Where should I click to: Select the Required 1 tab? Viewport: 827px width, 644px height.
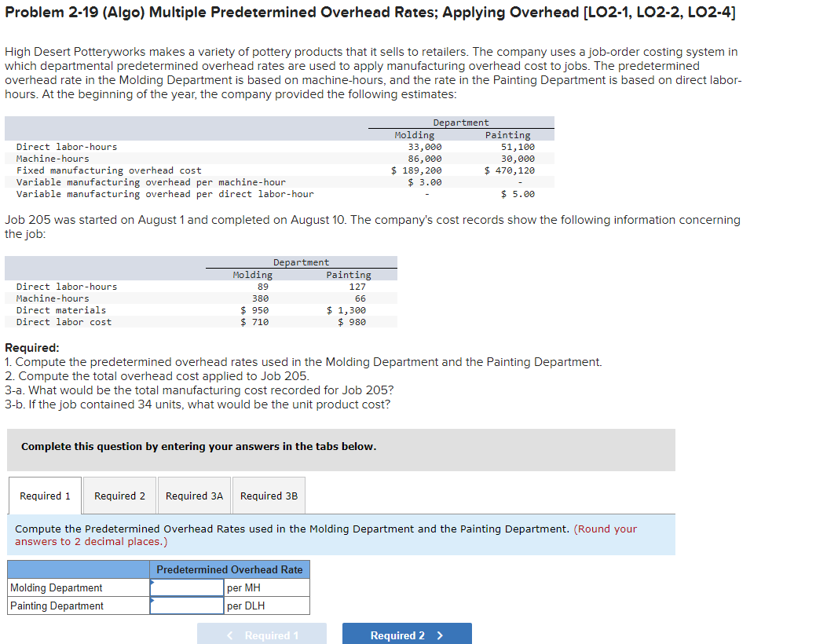[x=44, y=496]
